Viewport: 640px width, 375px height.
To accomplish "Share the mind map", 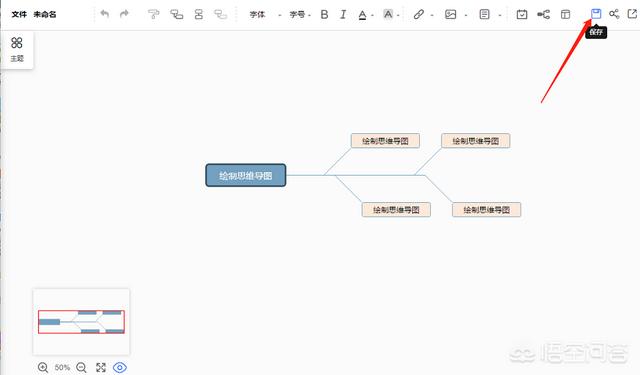I will (x=614, y=14).
